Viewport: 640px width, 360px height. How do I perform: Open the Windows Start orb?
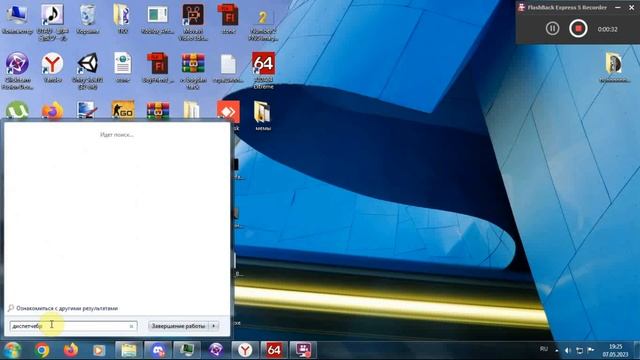click(x=12, y=350)
